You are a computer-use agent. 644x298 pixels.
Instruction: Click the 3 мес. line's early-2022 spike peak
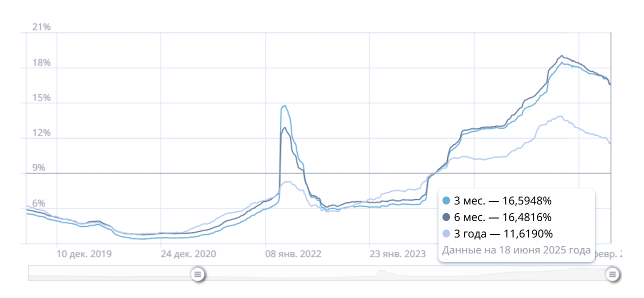284,105
